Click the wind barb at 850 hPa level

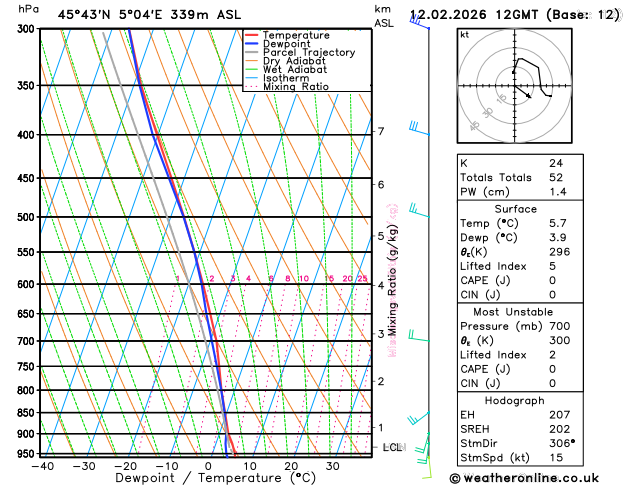(418, 418)
